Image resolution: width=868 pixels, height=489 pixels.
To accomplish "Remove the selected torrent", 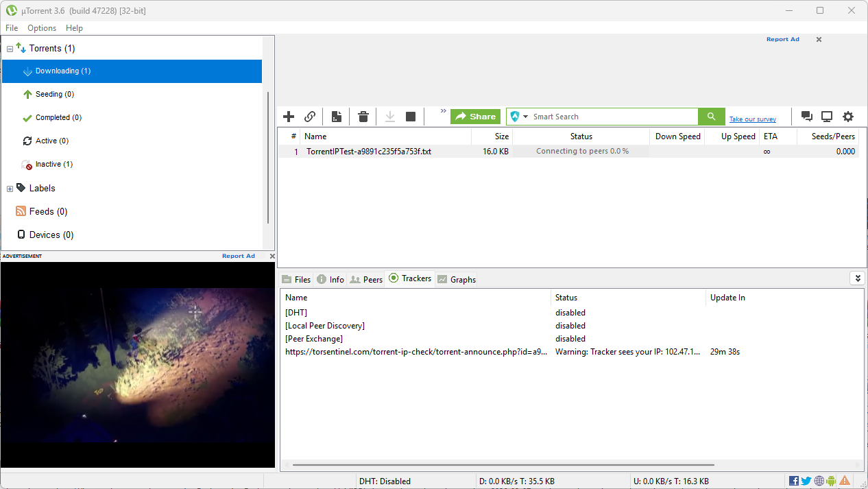I will [x=363, y=116].
